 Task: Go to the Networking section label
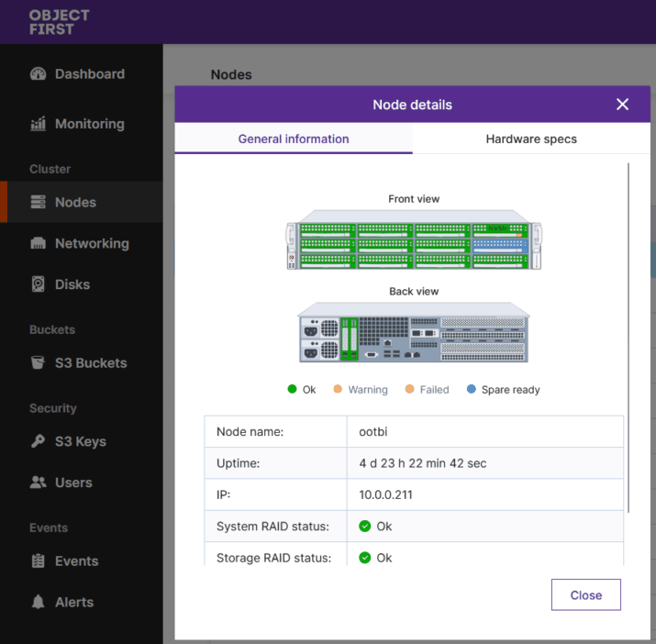92,243
